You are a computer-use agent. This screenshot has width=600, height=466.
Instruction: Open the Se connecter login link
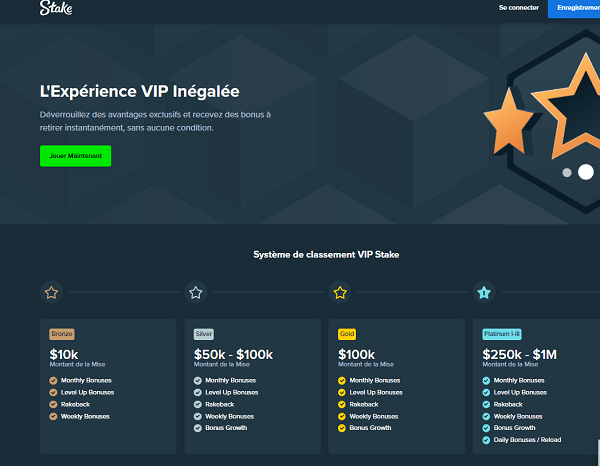point(518,8)
